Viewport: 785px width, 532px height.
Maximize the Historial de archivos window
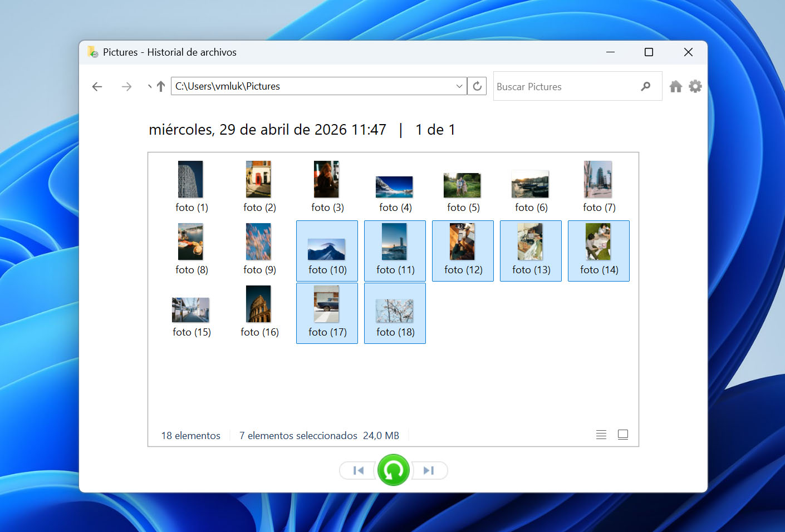pos(649,52)
